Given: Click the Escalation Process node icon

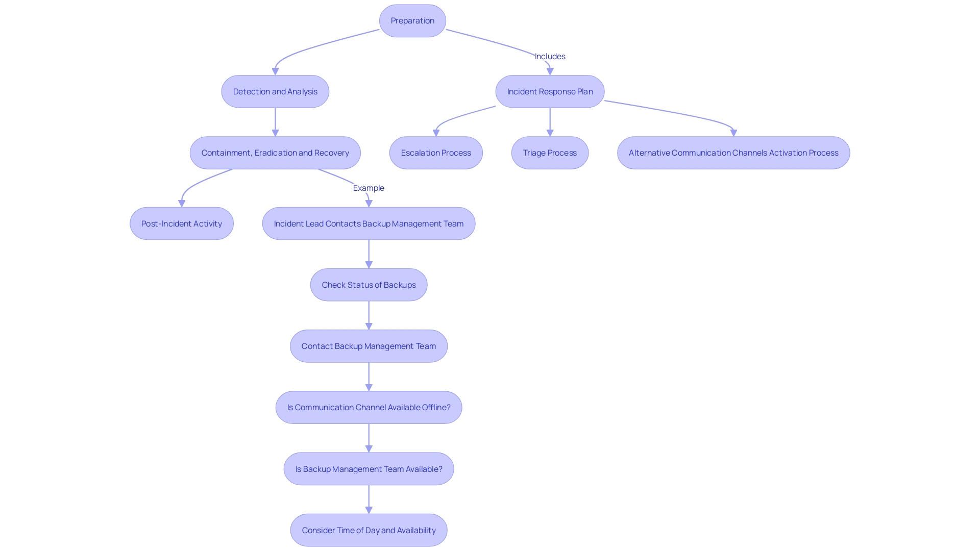Looking at the screenshot, I should (x=435, y=152).
